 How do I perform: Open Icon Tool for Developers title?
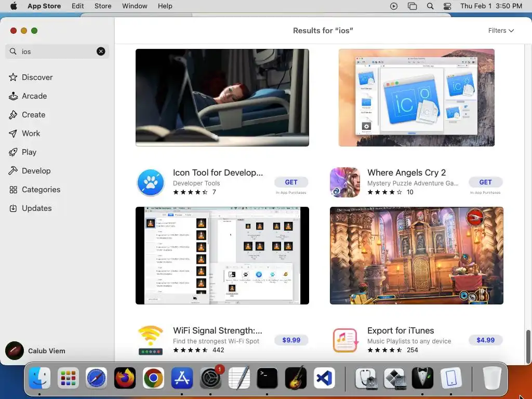coord(218,172)
